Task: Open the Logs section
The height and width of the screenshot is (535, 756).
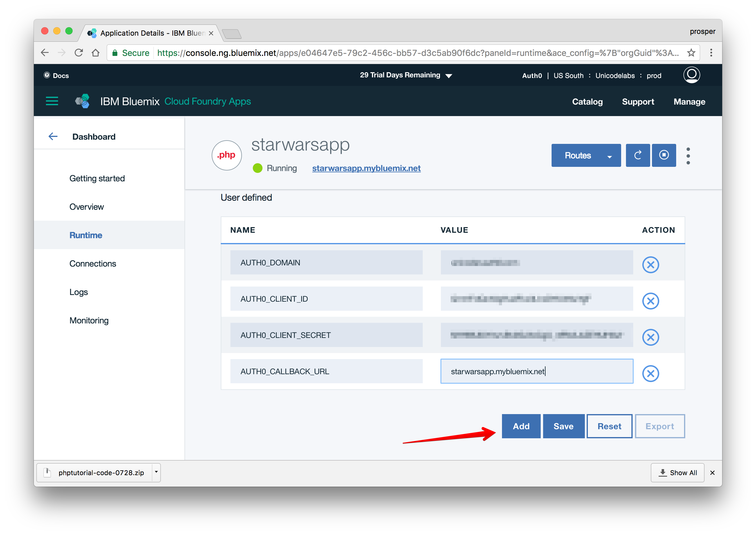Action: click(x=78, y=292)
